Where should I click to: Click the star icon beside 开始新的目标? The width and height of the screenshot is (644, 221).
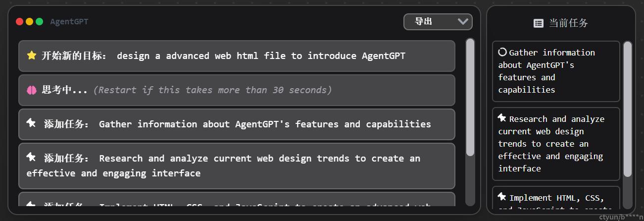pos(32,55)
